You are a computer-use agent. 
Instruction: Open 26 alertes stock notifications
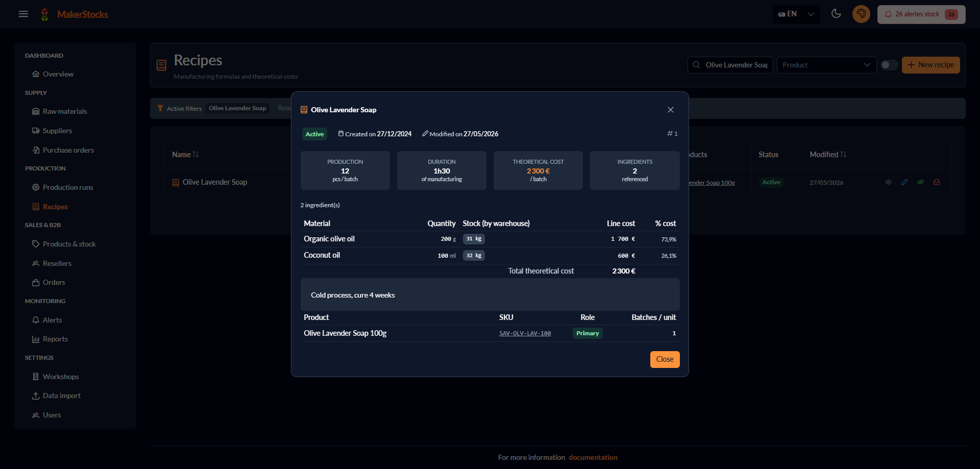click(921, 14)
